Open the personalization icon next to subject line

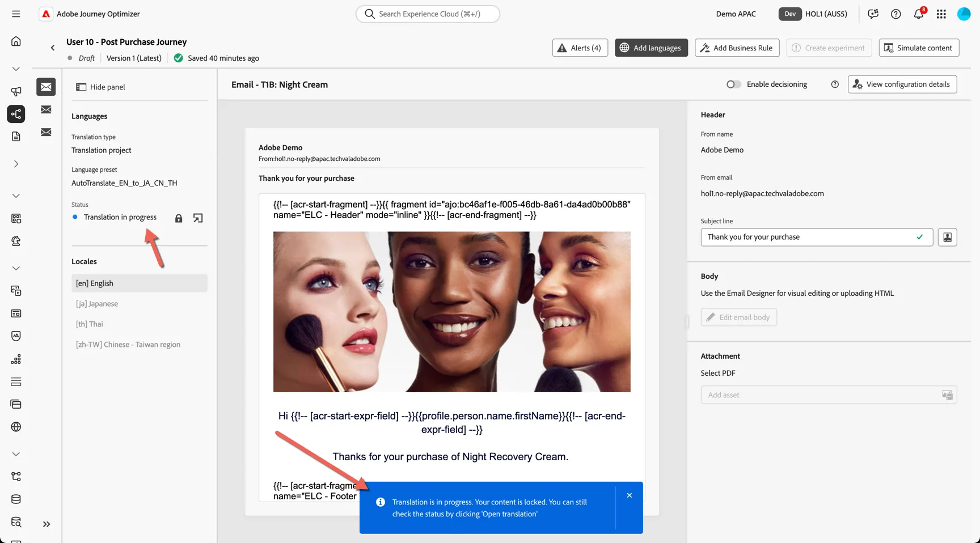coord(947,237)
